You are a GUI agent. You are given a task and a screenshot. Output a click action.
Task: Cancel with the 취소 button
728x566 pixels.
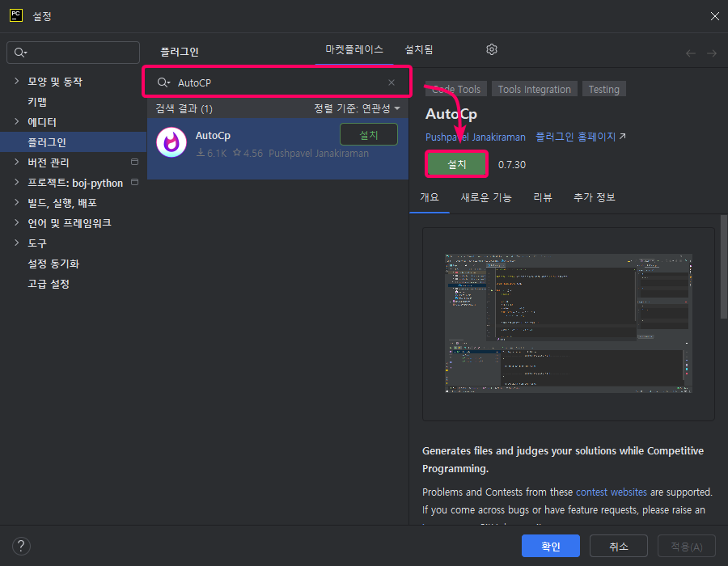tap(619, 546)
